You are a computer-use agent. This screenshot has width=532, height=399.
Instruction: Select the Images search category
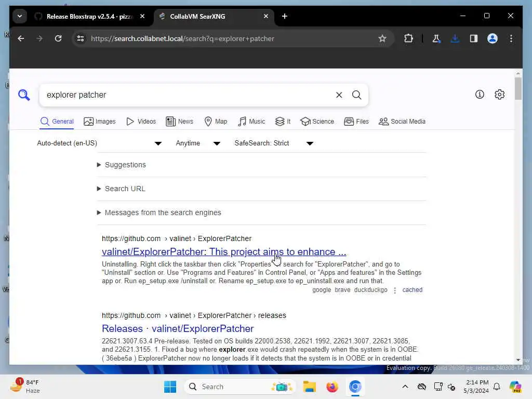coord(99,122)
